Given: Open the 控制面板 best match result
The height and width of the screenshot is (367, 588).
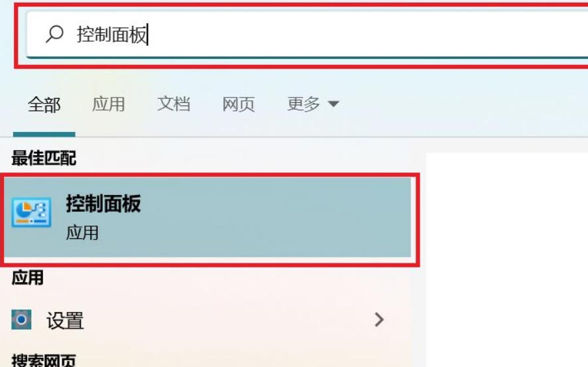Looking at the screenshot, I should (x=207, y=218).
